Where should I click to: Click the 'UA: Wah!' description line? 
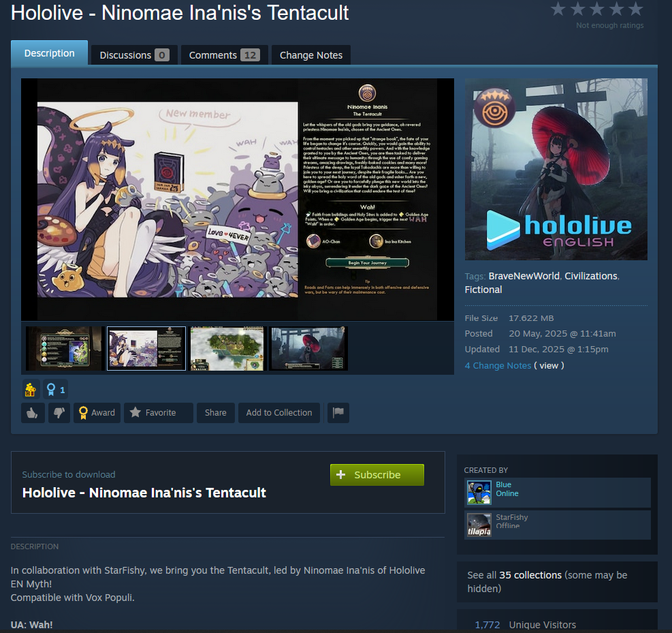32,625
